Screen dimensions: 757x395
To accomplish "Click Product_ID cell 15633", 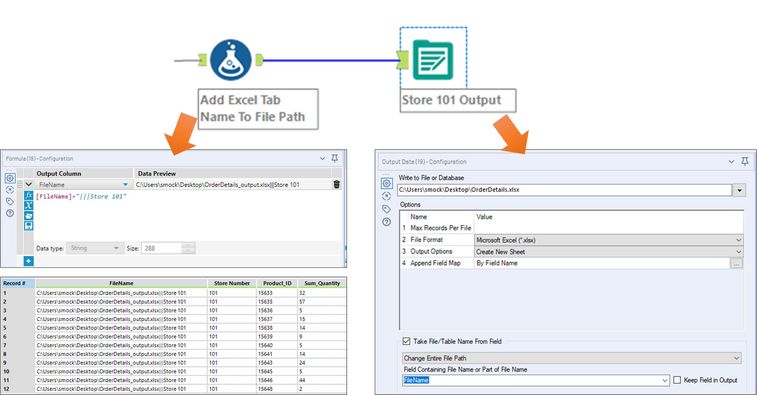I will 277,293.
